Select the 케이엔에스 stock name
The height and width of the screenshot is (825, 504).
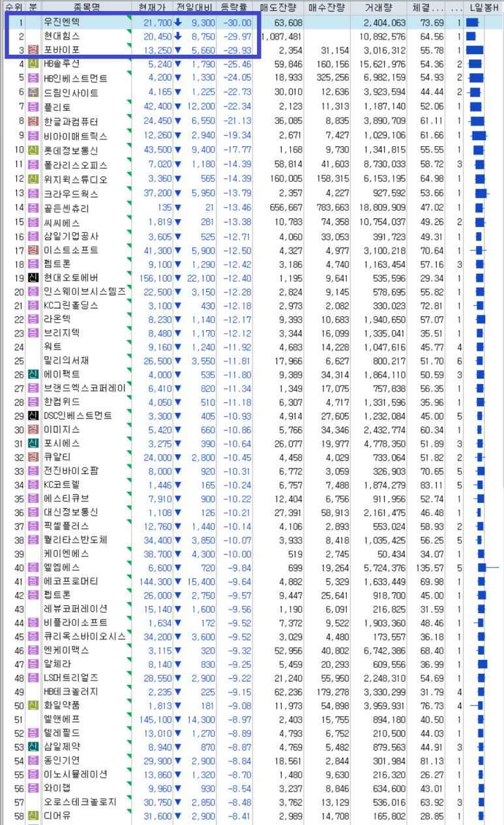pos(66,553)
